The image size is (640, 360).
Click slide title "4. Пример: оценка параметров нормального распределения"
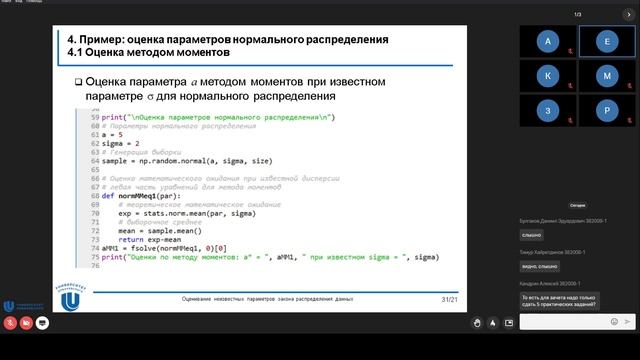pyautogui.click(x=228, y=40)
